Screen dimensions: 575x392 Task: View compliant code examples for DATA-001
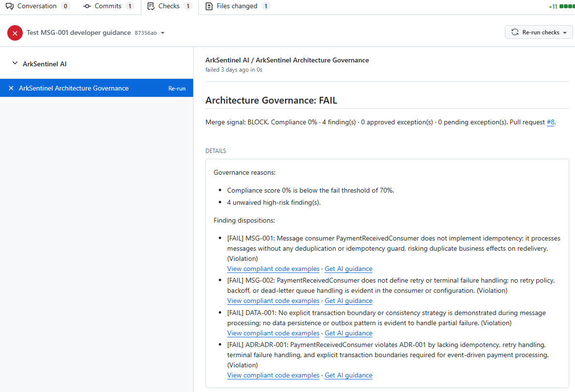(x=273, y=333)
